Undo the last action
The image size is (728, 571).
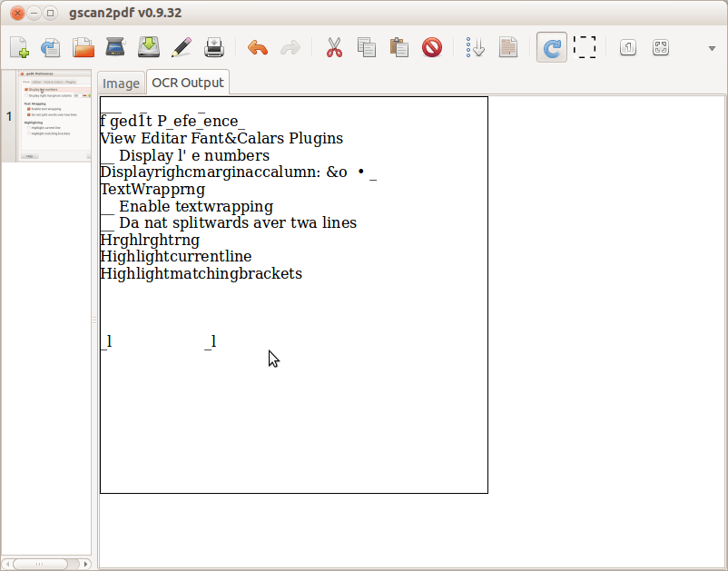(x=258, y=47)
